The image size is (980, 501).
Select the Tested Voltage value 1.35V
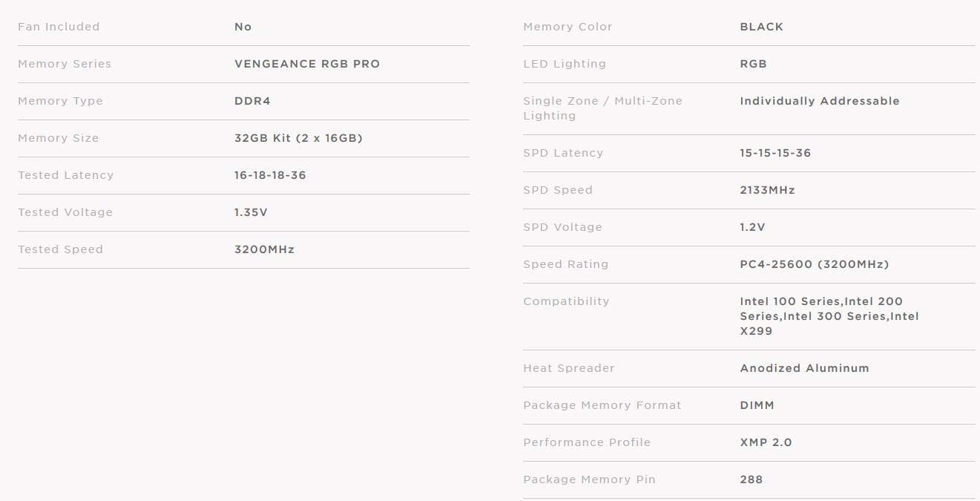tap(251, 212)
